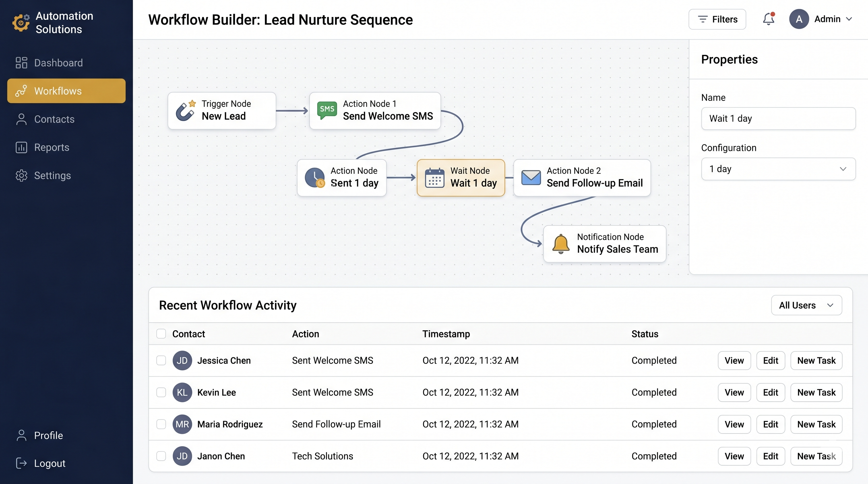Viewport: 868px width, 484px height.
Task: Click Jessica Chen's Completed status
Action: 654,360
